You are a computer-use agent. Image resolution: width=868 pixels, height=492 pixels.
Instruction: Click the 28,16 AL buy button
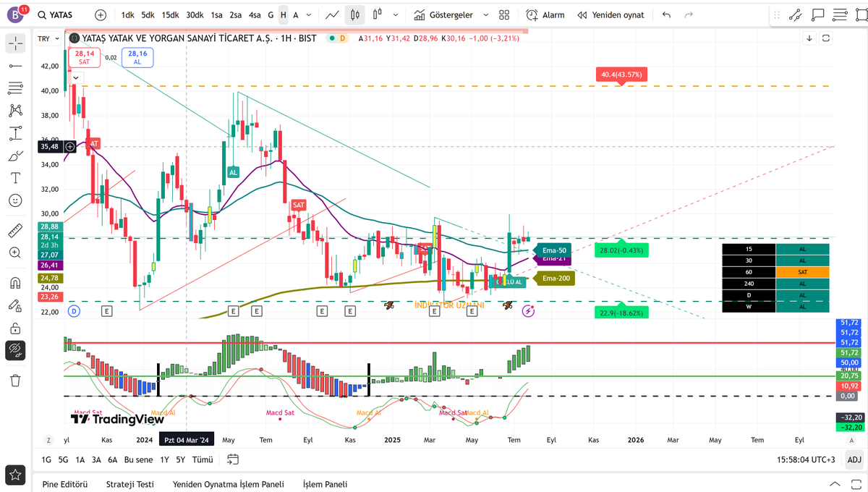click(137, 57)
